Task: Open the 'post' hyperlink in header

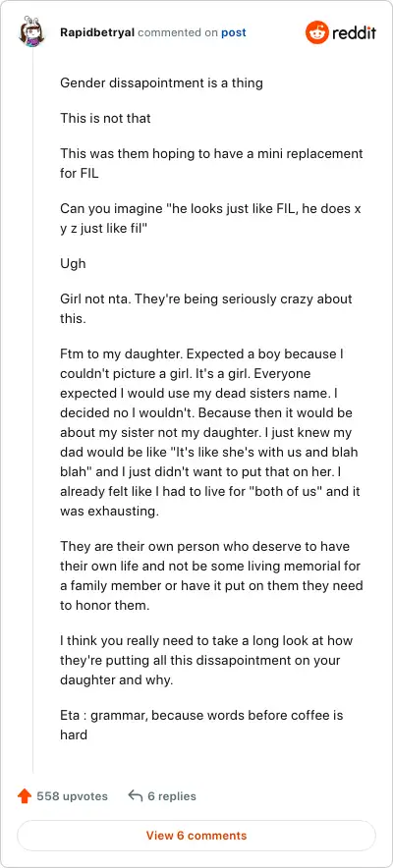Action: (x=234, y=32)
